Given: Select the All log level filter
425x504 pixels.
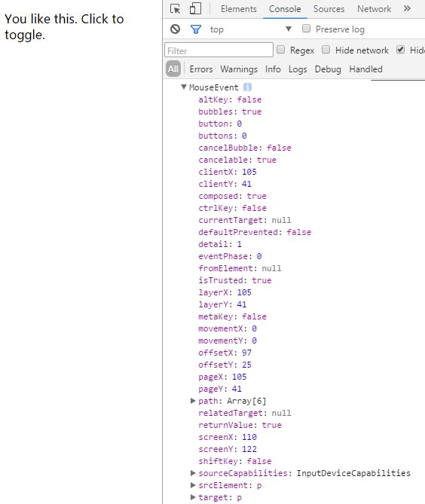Looking at the screenshot, I should pos(173,69).
